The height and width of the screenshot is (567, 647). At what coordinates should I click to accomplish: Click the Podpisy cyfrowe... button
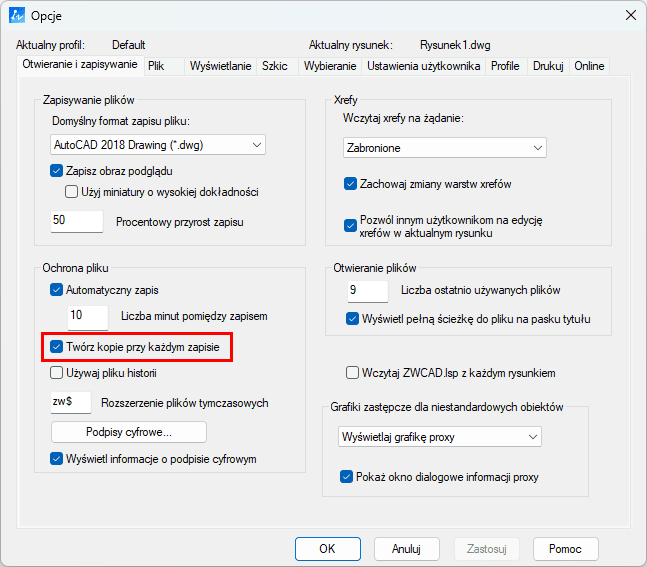[129, 432]
